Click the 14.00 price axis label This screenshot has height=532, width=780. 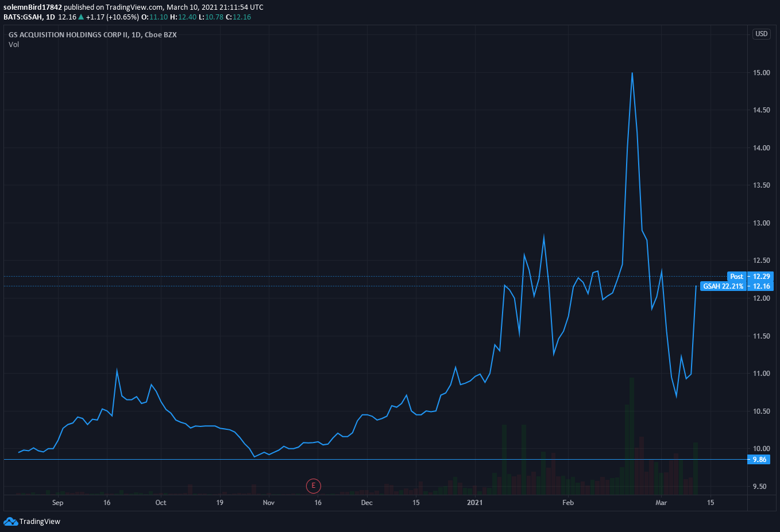coord(762,148)
